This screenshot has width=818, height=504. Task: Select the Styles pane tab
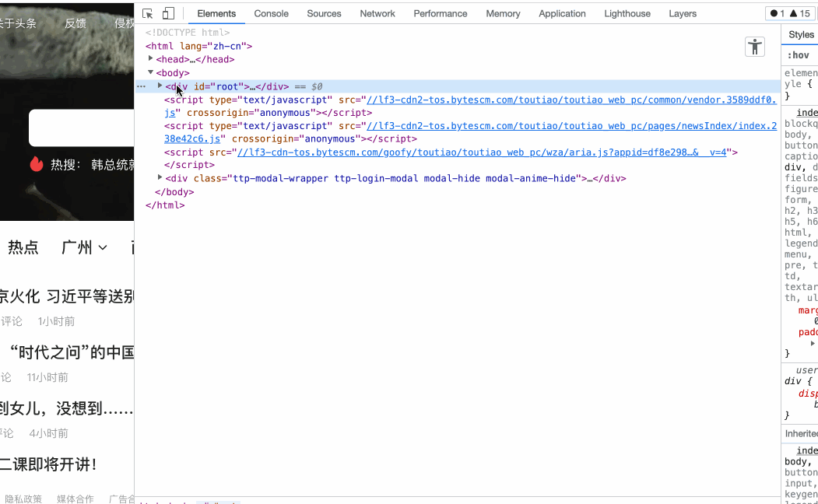tap(801, 34)
